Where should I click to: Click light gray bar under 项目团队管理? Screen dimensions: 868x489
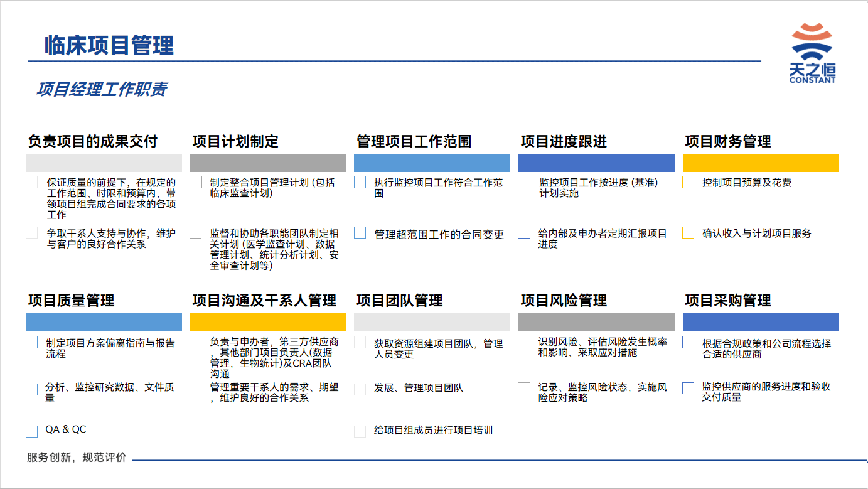coord(432,322)
